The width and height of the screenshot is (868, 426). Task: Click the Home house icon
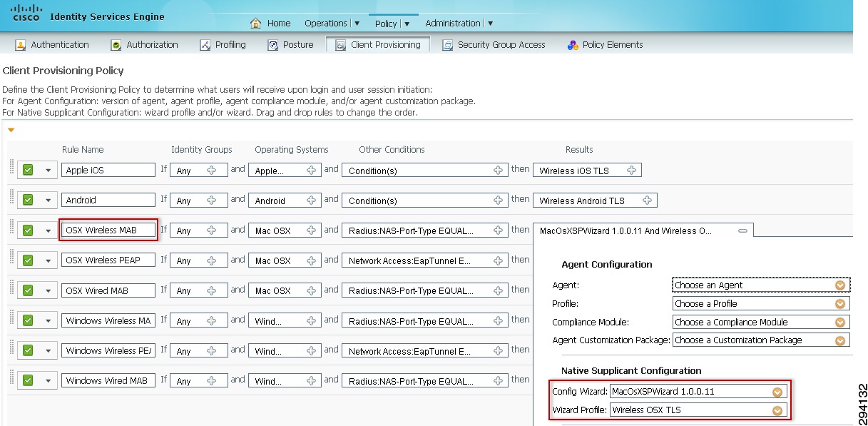(x=255, y=23)
